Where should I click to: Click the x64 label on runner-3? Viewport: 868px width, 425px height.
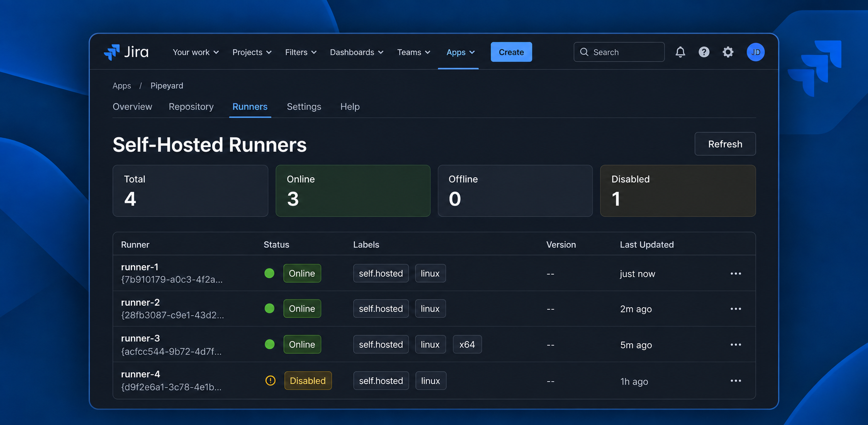[467, 345]
